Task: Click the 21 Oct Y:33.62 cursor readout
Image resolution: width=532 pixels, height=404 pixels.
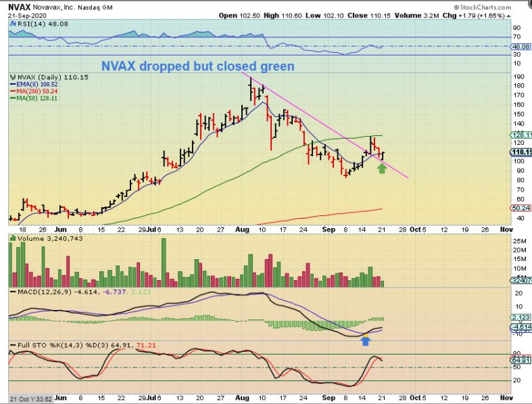Action: (31, 399)
